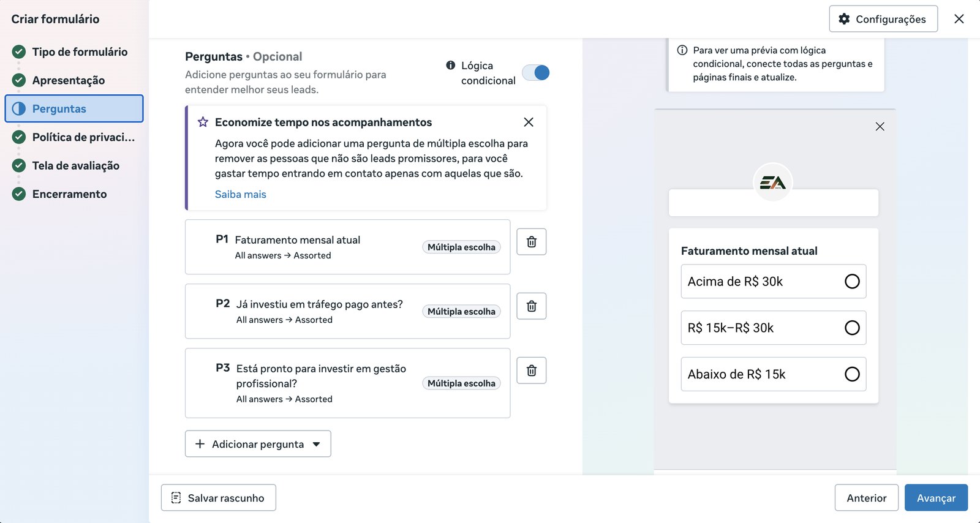Select the Acima de R$ 30k option

(774, 282)
